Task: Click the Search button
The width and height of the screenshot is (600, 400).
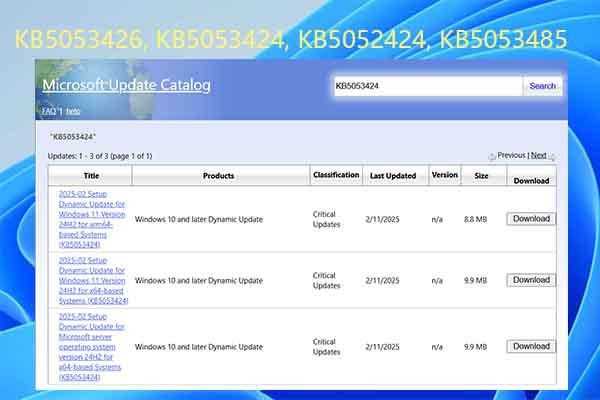Action: pos(542,86)
